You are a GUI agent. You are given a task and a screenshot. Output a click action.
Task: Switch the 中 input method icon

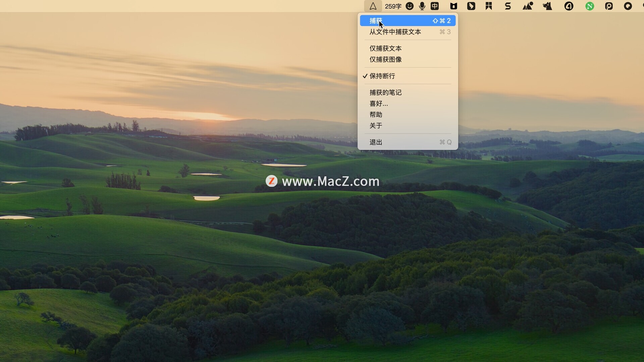tap(435, 6)
